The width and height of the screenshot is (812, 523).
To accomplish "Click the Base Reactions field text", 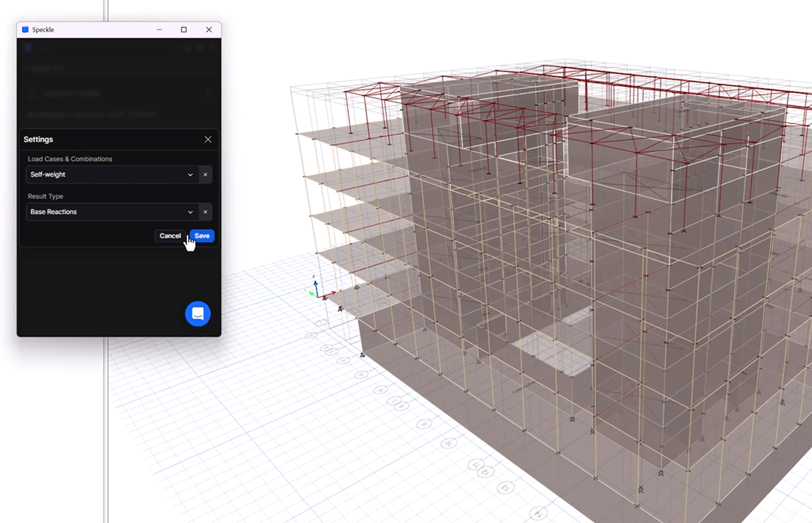I will pos(54,212).
